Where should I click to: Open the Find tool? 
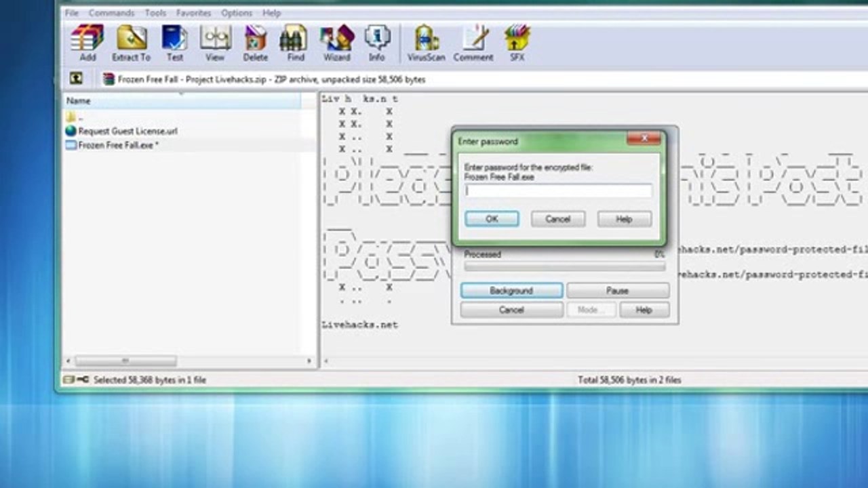pyautogui.click(x=296, y=43)
